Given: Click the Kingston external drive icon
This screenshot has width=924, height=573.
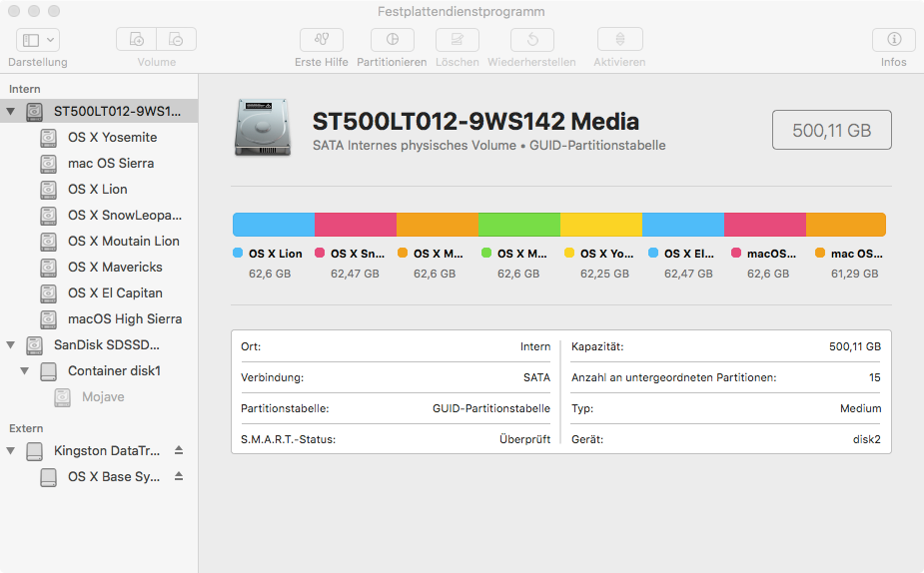Looking at the screenshot, I should pos(34,451).
